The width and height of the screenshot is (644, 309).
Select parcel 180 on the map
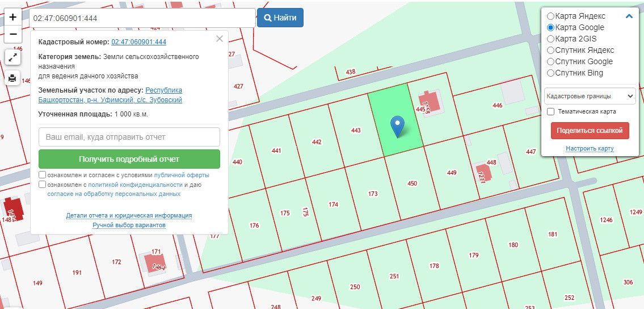coord(513,245)
